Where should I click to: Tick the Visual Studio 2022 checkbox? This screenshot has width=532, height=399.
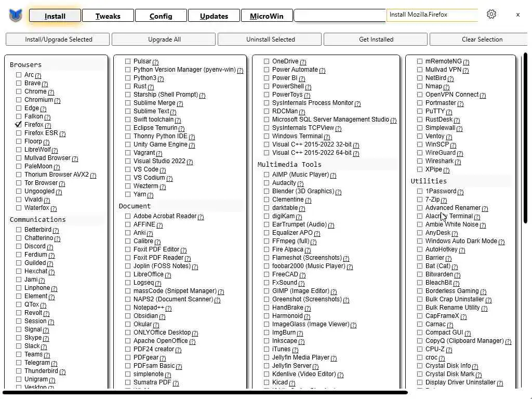(x=128, y=161)
